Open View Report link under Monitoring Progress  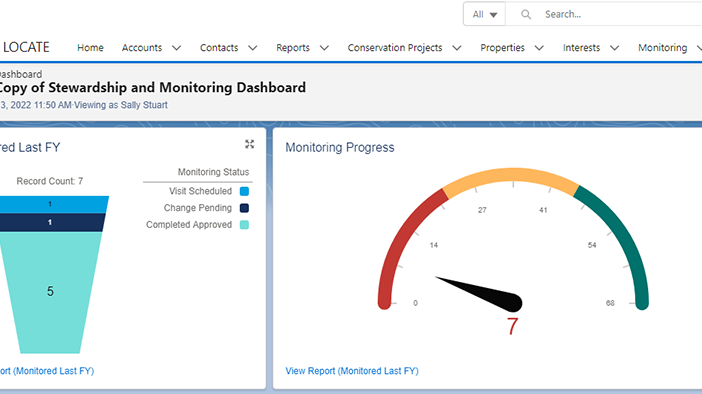pyautogui.click(x=352, y=371)
